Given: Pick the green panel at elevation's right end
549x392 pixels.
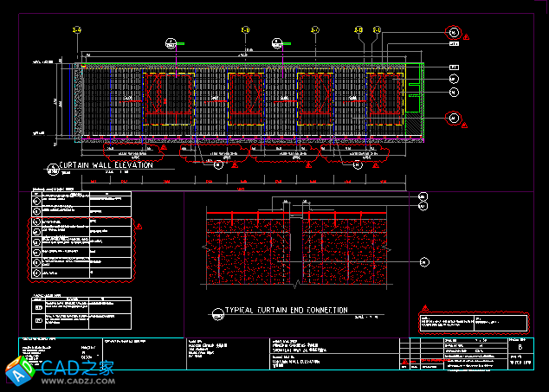Looking at the screenshot, I should pyautogui.click(x=415, y=100).
